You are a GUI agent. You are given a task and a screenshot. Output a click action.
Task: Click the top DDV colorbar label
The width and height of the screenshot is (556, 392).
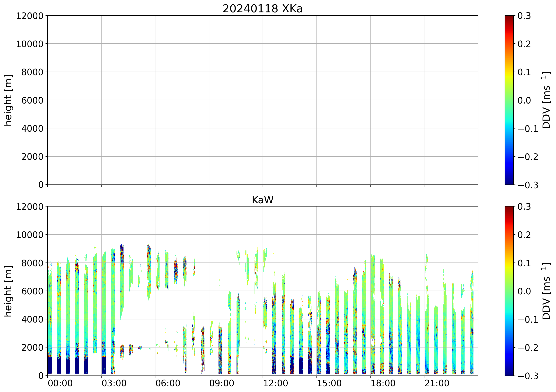(x=546, y=100)
